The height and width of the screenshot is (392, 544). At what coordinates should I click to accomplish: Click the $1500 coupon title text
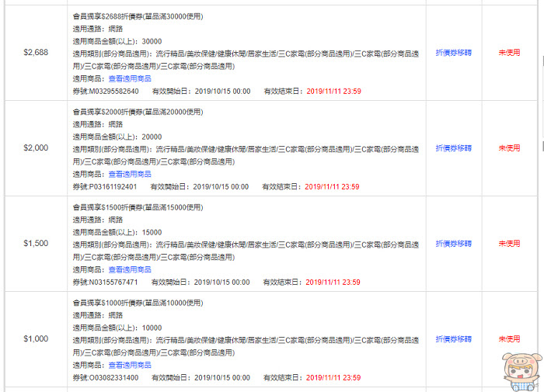(138, 207)
